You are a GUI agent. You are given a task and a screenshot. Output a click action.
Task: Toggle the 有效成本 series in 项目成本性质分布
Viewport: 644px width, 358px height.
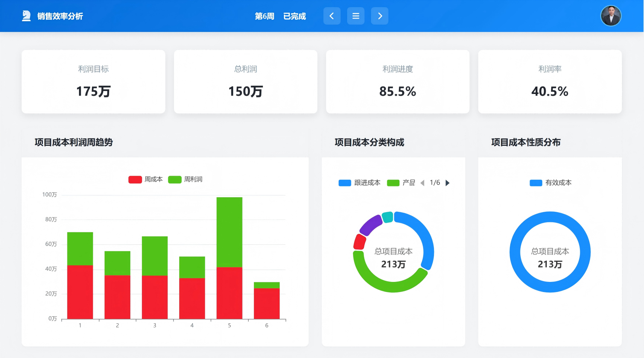tap(551, 183)
